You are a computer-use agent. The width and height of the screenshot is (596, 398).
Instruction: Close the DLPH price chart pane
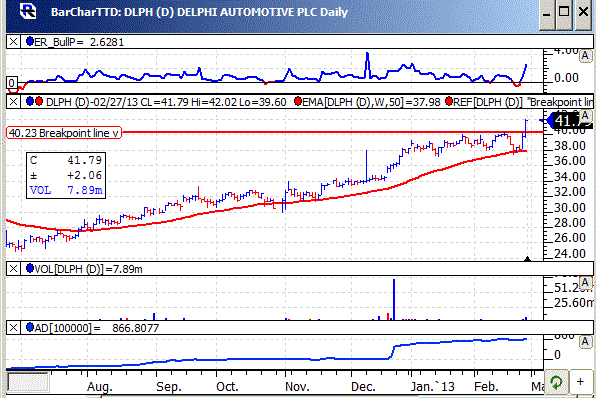(x=13, y=101)
